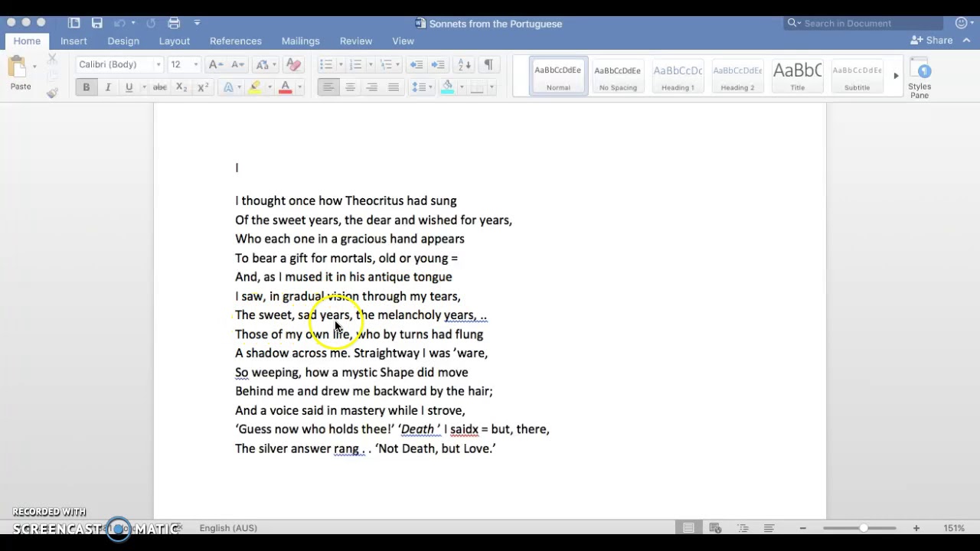This screenshot has height=551, width=980.
Task: Switch to Outline view in status bar
Action: click(743, 528)
